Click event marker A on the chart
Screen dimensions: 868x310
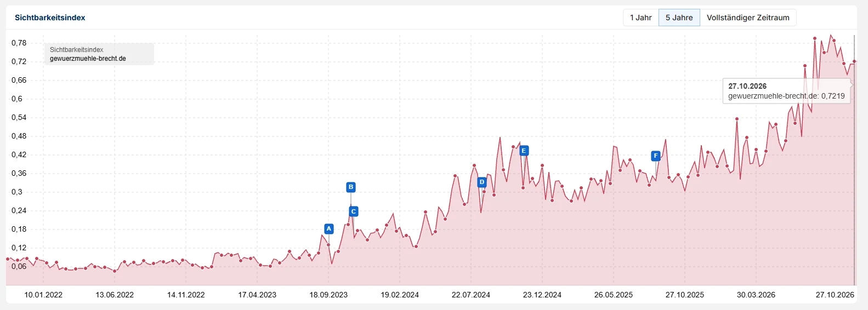pos(329,229)
